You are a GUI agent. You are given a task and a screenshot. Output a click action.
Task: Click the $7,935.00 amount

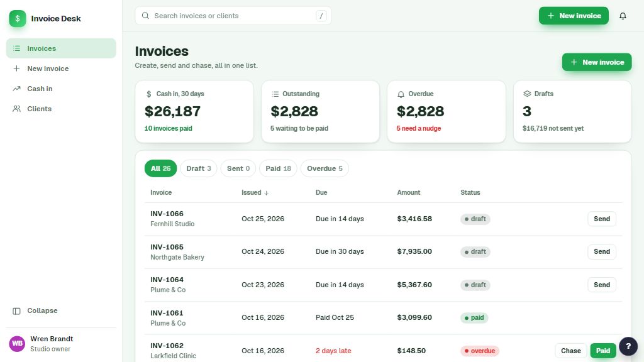(414, 251)
